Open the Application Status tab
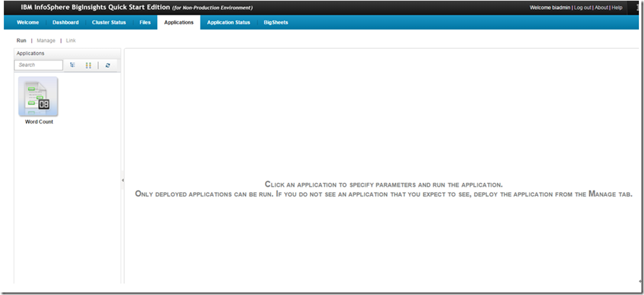 [x=229, y=23]
